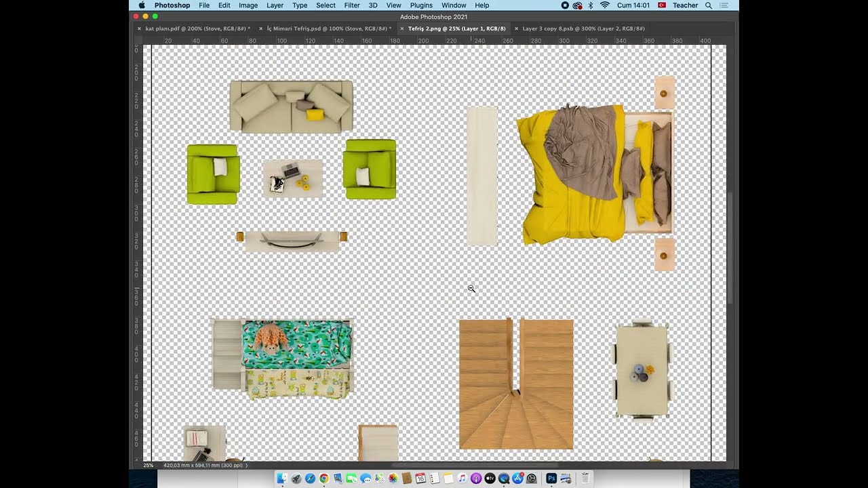
Task: Open the Layer menu
Action: point(275,5)
